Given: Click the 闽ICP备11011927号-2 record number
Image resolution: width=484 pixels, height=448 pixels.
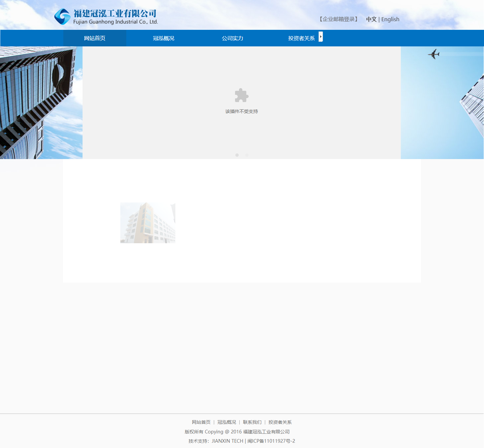Looking at the screenshot, I should click(271, 441).
